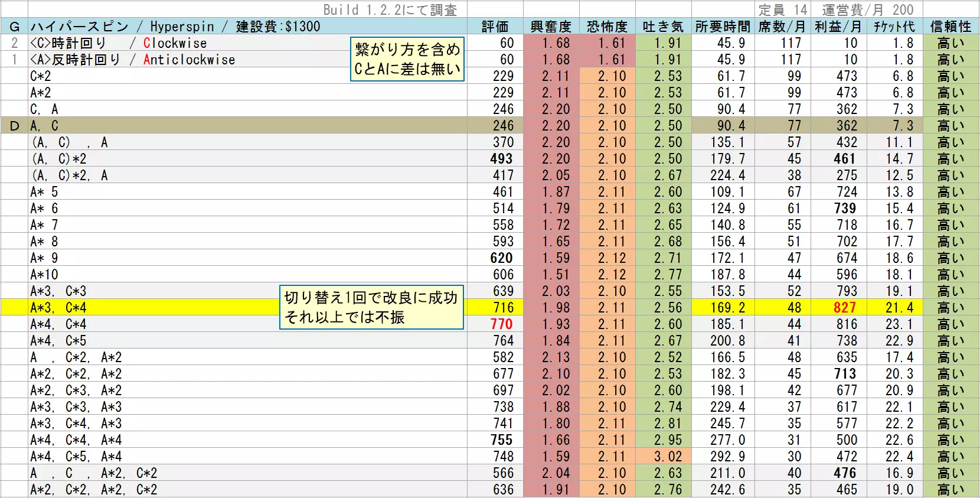The width and height of the screenshot is (980, 498).
Task: Select 興奮度 value 1.51
Action: [x=556, y=275]
